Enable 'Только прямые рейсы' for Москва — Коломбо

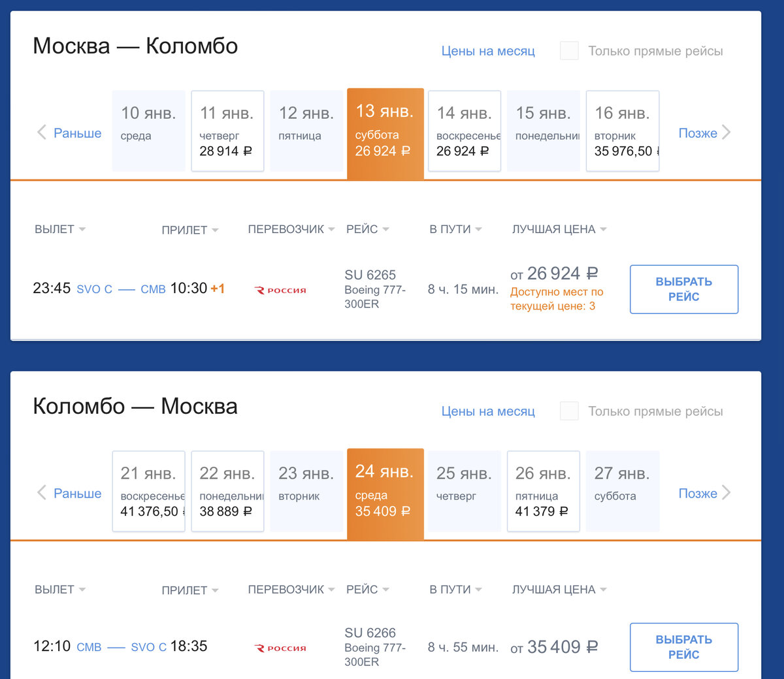[x=569, y=51]
